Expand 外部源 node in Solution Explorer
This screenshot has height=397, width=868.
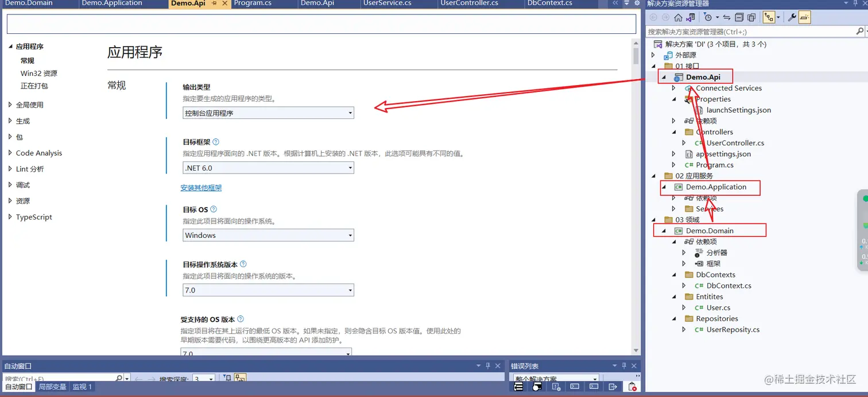coord(653,55)
